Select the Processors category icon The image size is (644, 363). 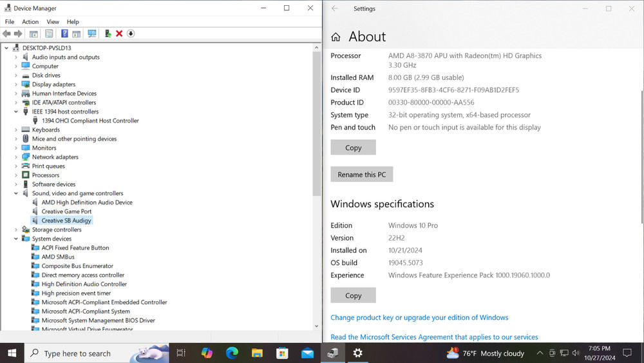pos(26,175)
